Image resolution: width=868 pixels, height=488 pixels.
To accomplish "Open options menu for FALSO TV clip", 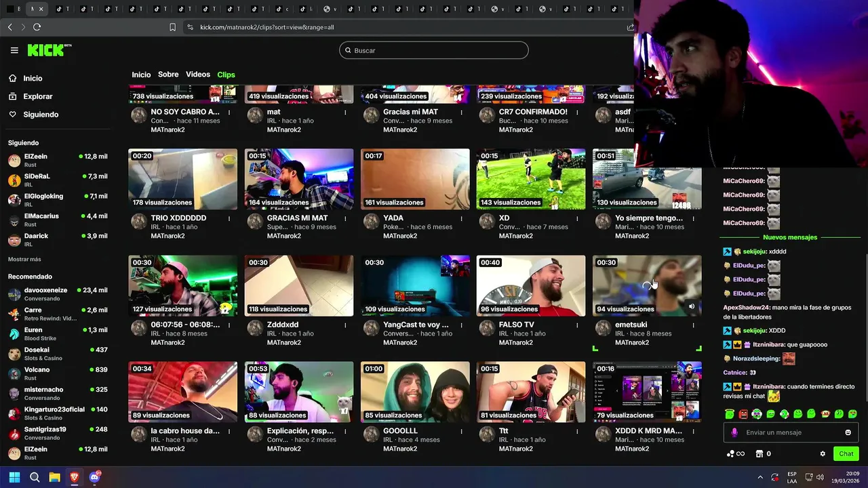I will coord(577,325).
